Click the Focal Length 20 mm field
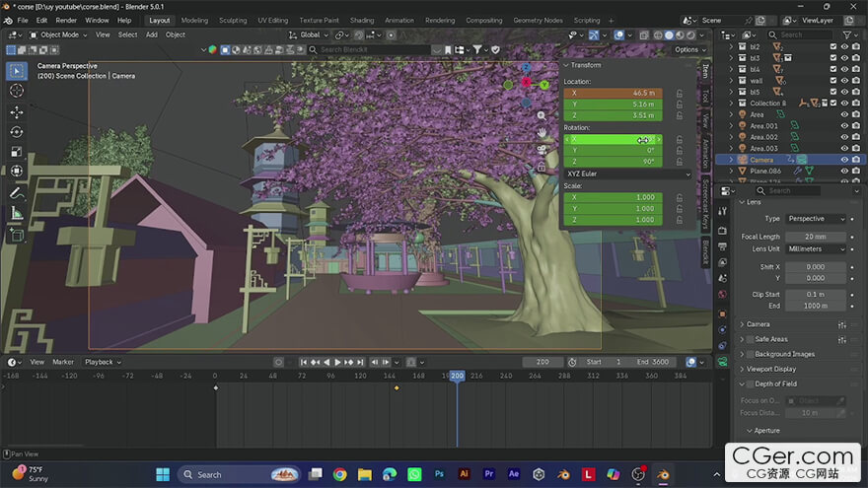 (816, 237)
